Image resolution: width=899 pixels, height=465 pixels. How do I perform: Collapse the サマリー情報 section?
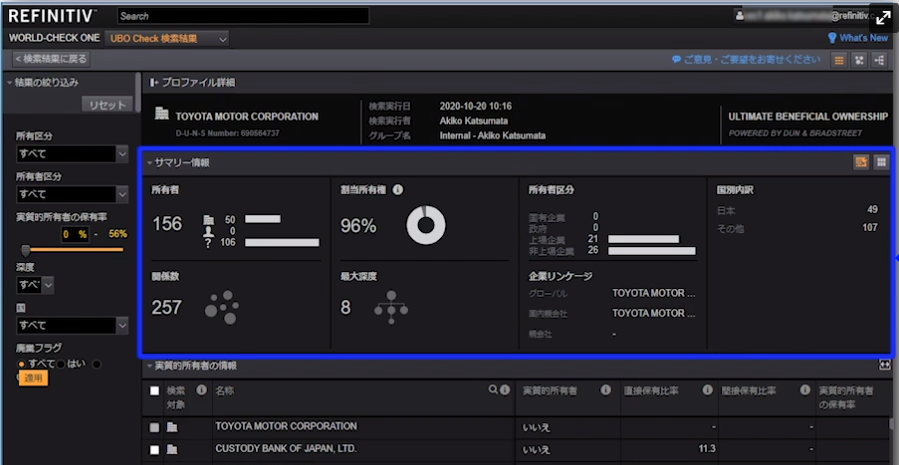149,163
